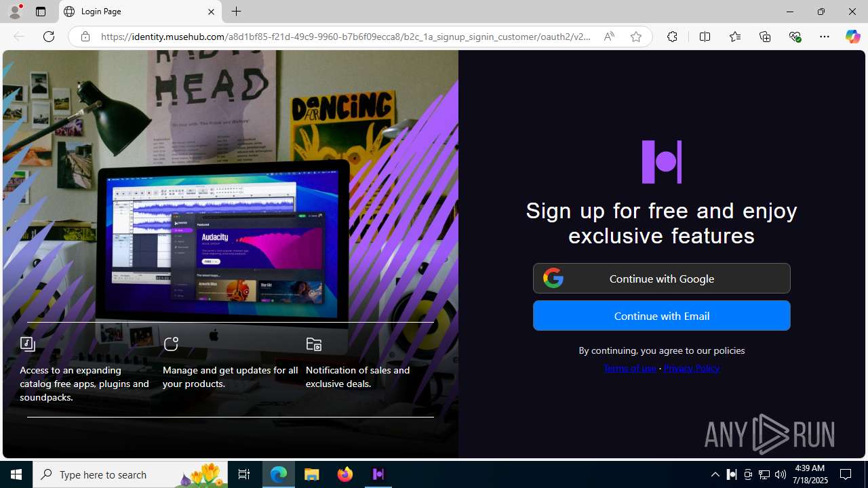Open MuseHub app in taskbar
Image resolution: width=868 pixels, height=488 pixels.
coord(378,474)
